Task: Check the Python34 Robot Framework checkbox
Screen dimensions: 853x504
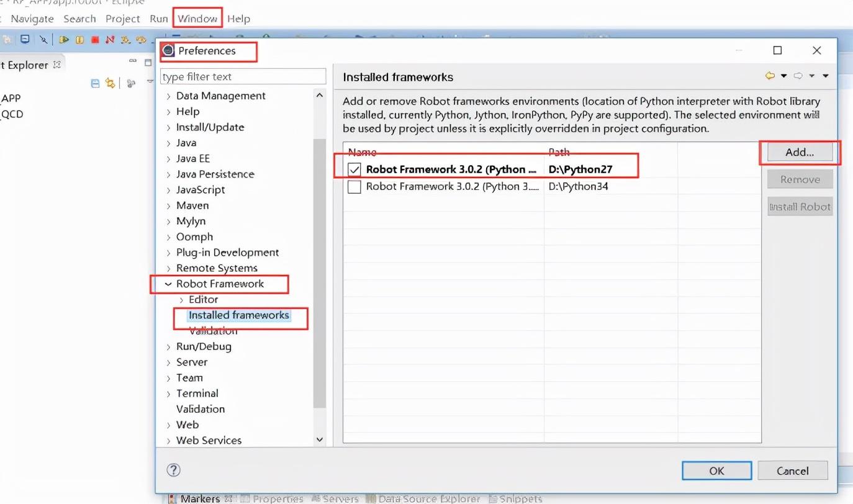Action: (x=354, y=187)
